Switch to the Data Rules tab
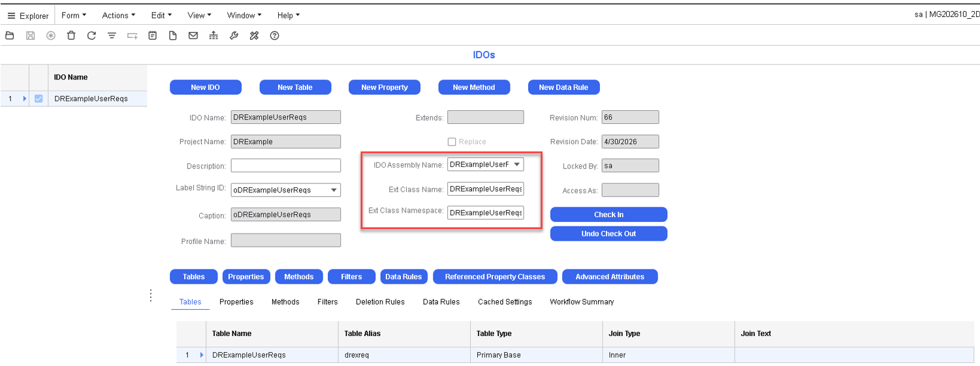The image size is (980, 366). (x=441, y=302)
